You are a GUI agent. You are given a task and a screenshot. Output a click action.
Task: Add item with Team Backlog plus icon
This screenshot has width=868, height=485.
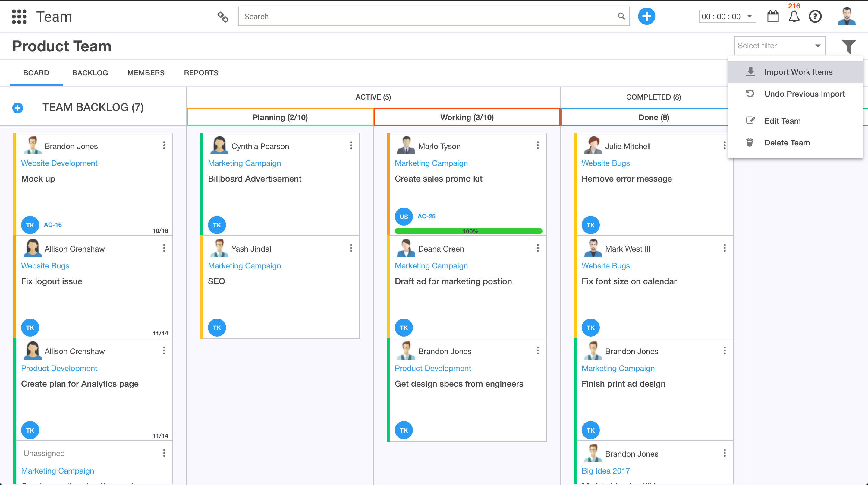tap(17, 108)
